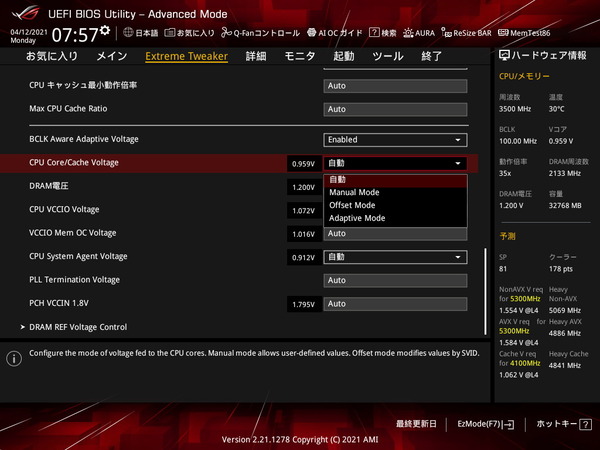
Task: Open the モニタ monitor tab
Action: (300, 56)
